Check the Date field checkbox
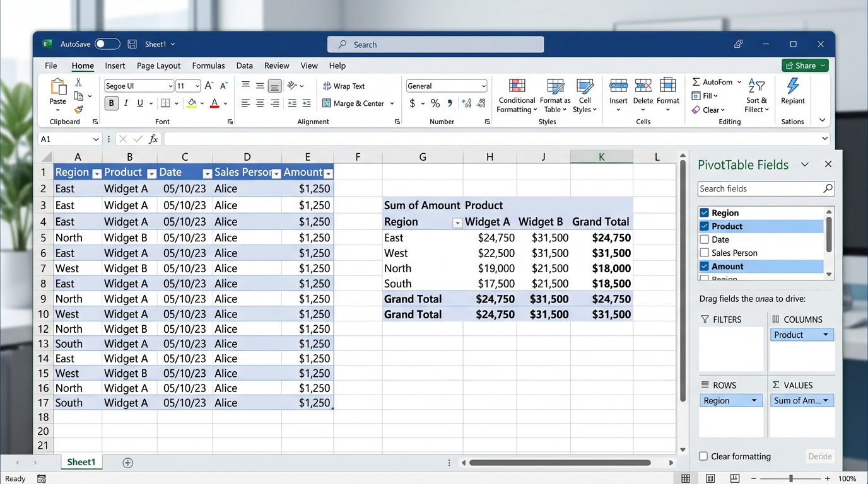The width and height of the screenshot is (868, 484). [x=705, y=239]
